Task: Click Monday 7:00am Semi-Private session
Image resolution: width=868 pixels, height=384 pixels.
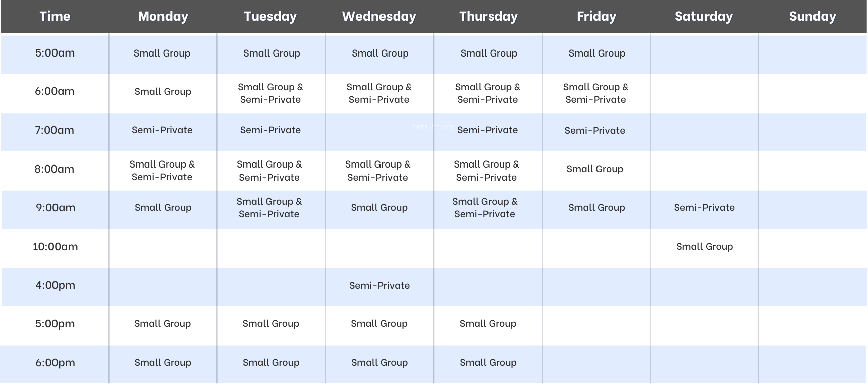Action: [162, 130]
